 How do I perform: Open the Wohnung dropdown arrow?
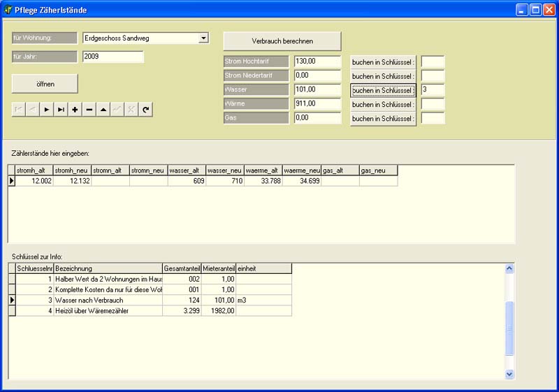coord(203,38)
